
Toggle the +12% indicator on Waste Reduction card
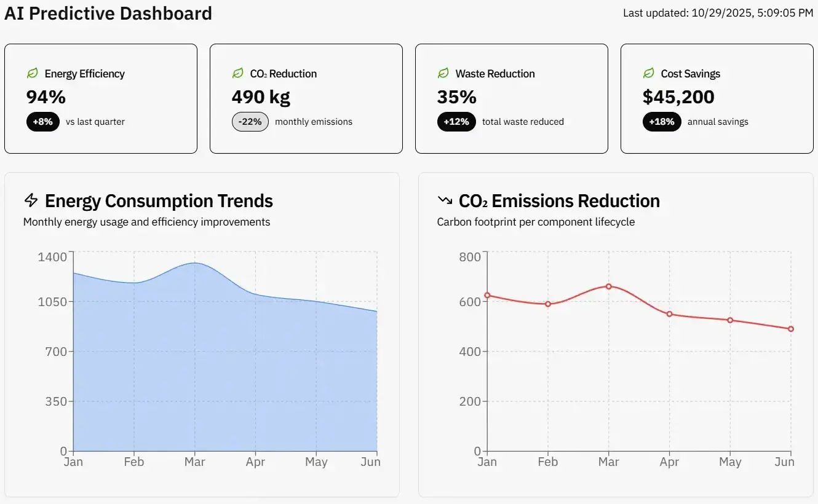pyautogui.click(x=456, y=122)
